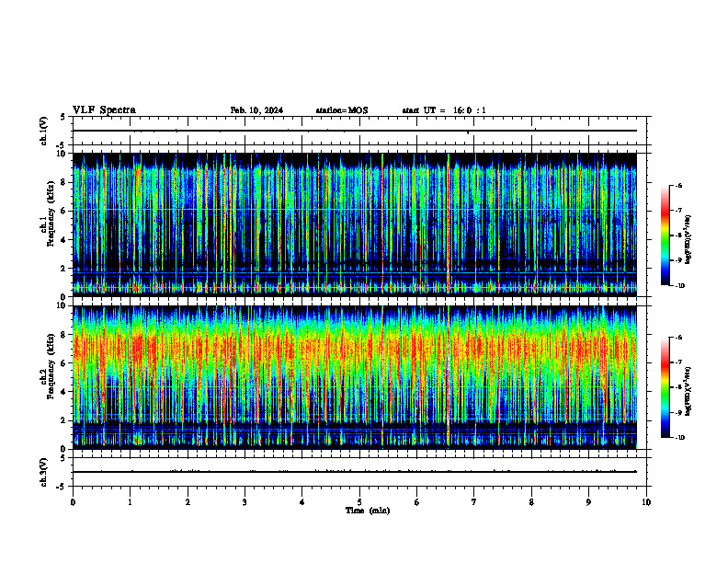Click the time axis tick label "4"
The width and height of the screenshot is (728, 563).
302,502
